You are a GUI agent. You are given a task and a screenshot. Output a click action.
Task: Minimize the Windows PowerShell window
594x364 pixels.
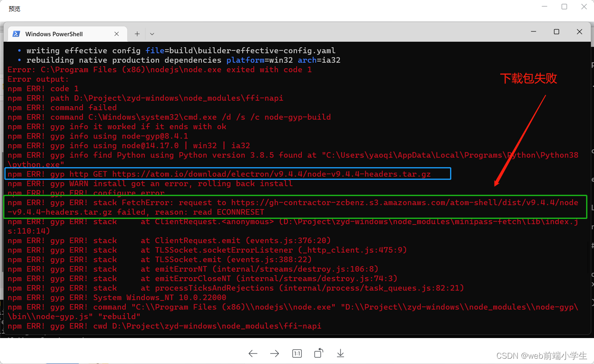pos(534,32)
